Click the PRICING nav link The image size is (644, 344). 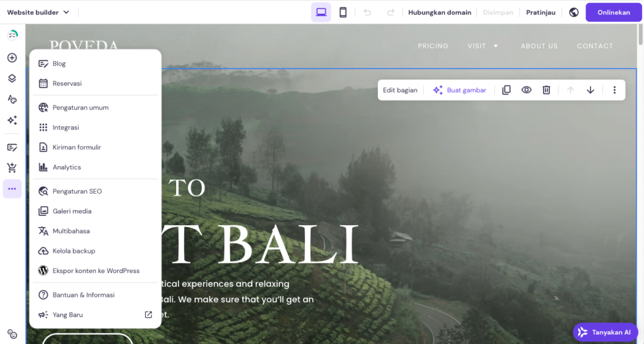click(x=433, y=46)
